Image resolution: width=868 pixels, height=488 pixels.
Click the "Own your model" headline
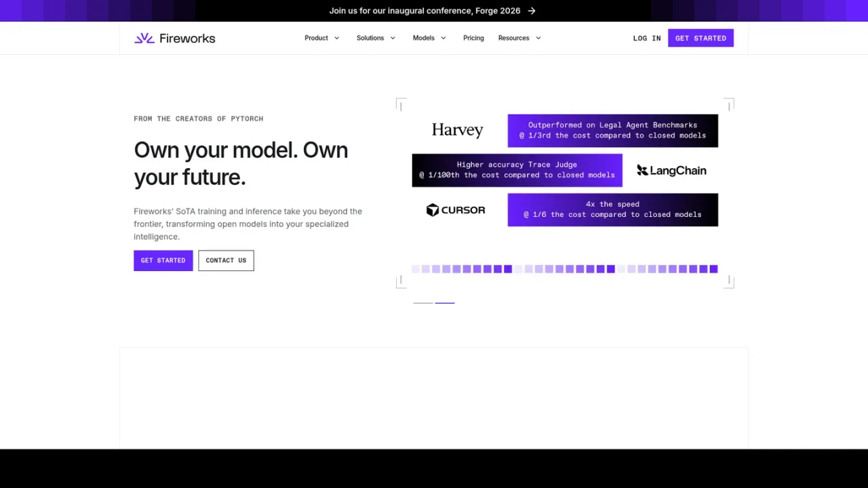point(241,163)
